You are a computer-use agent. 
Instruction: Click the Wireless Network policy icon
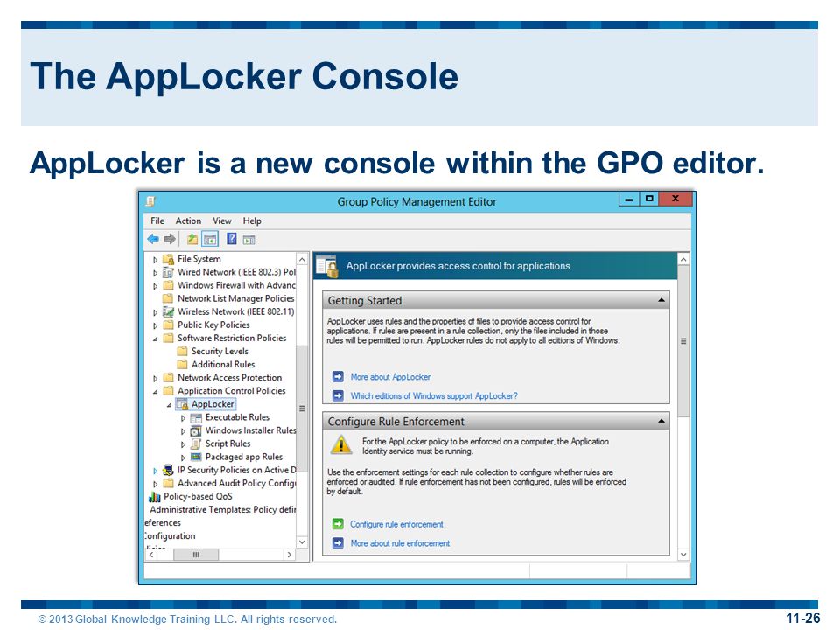pos(168,311)
